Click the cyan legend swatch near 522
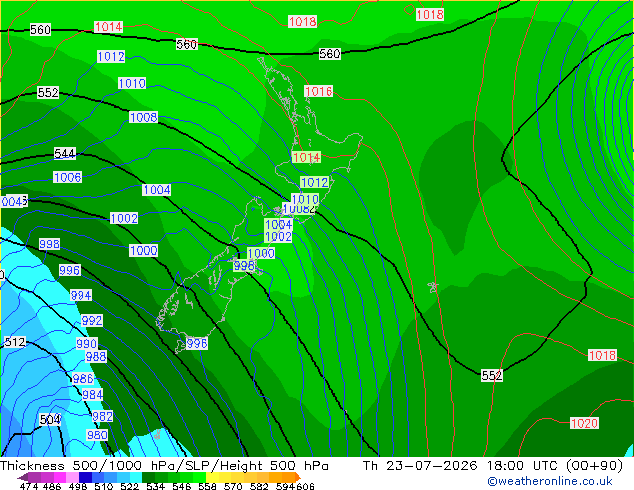 click(136, 477)
